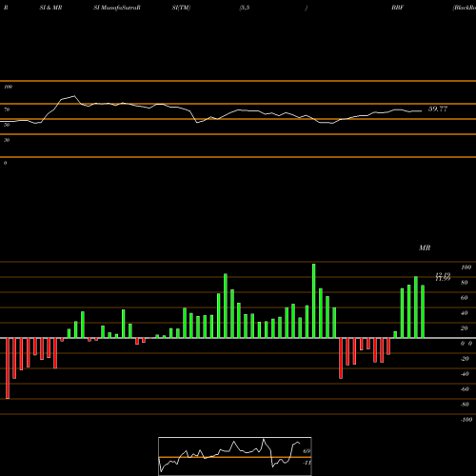The height and width of the screenshot is (476, 476).
Task: Click the MR axis -60 label
Action: tap(465, 389)
